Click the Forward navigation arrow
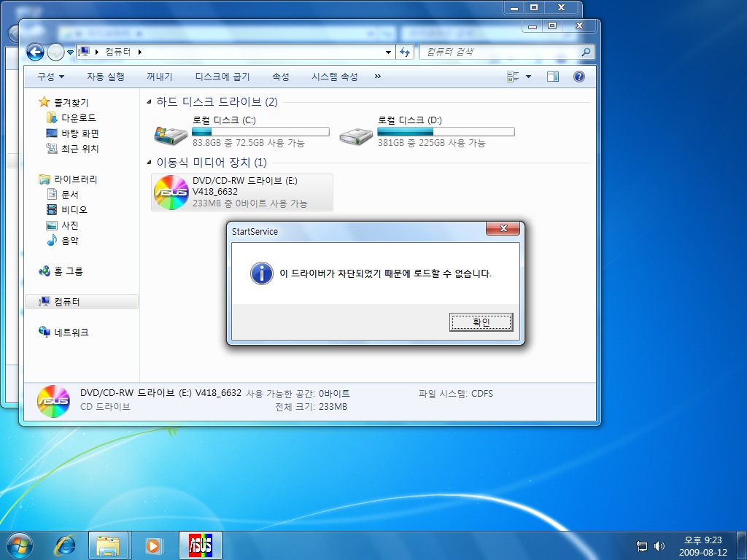Image resolution: width=747 pixels, height=560 pixels. (x=55, y=52)
